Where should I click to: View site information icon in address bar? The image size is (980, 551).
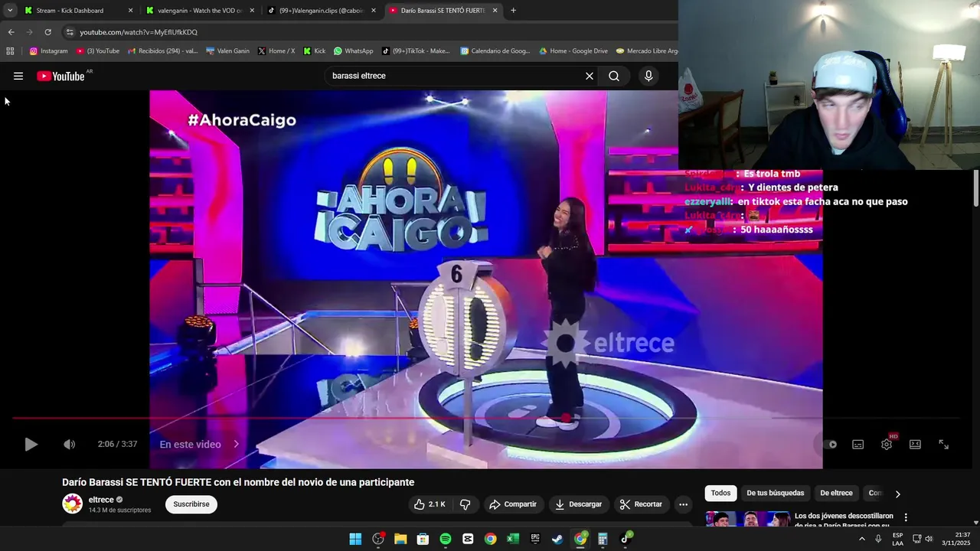[x=70, y=32]
